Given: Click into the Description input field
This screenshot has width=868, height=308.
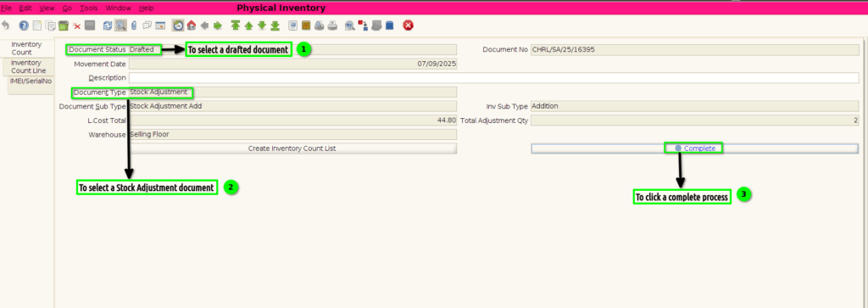Looking at the screenshot, I should [494, 77].
